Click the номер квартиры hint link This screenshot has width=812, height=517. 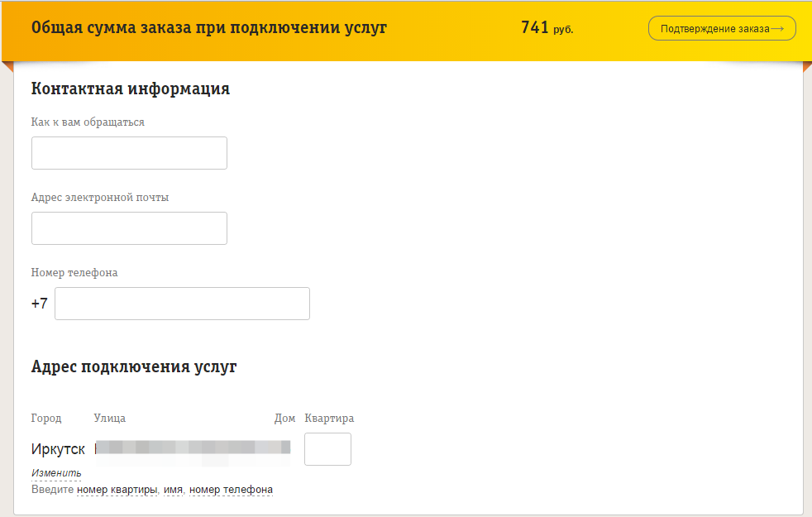pyautogui.click(x=117, y=490)
